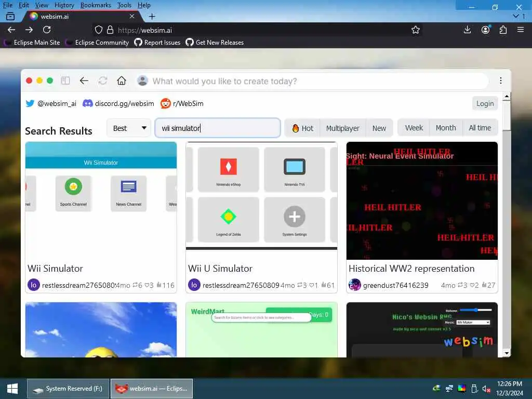Screen dimensions: 532x399
Task: Open Nico's Websim RNG thumbnail
Action: pos(422,330)
